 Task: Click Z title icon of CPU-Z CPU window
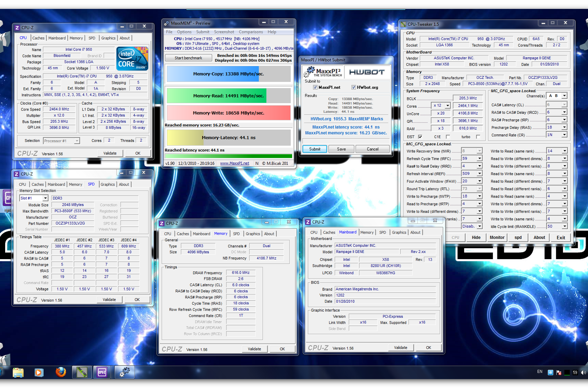pyautogui.click(x=17, y=28)
